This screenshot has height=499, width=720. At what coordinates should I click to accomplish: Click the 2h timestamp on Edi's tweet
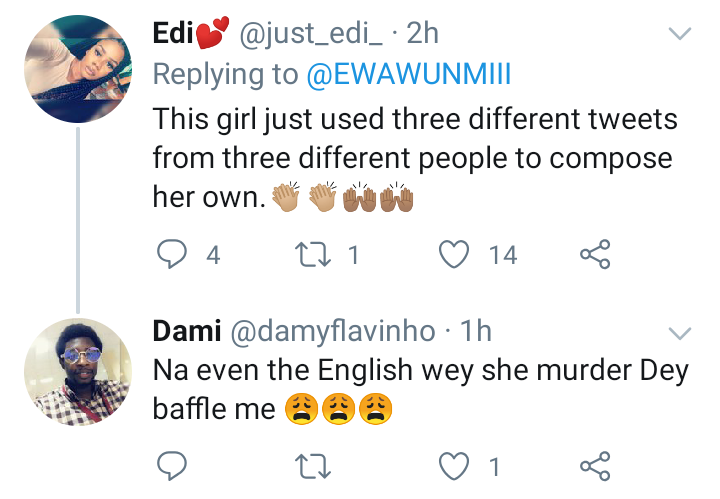click(x=421, y=33)
